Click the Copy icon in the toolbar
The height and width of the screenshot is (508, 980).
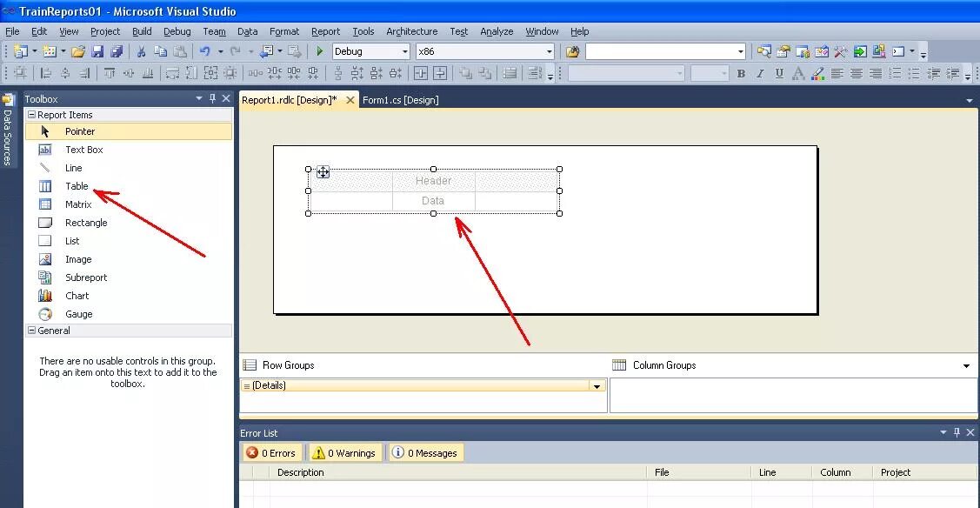point(161,51)
